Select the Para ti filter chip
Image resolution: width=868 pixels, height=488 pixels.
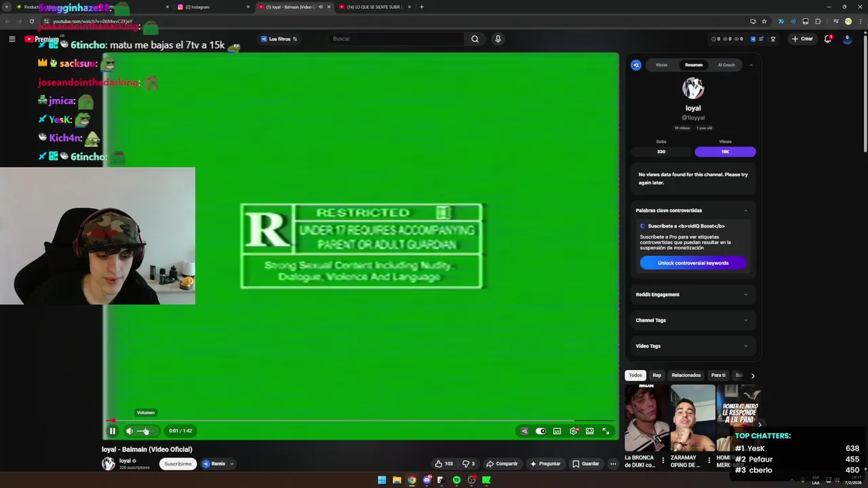point(718,375)
